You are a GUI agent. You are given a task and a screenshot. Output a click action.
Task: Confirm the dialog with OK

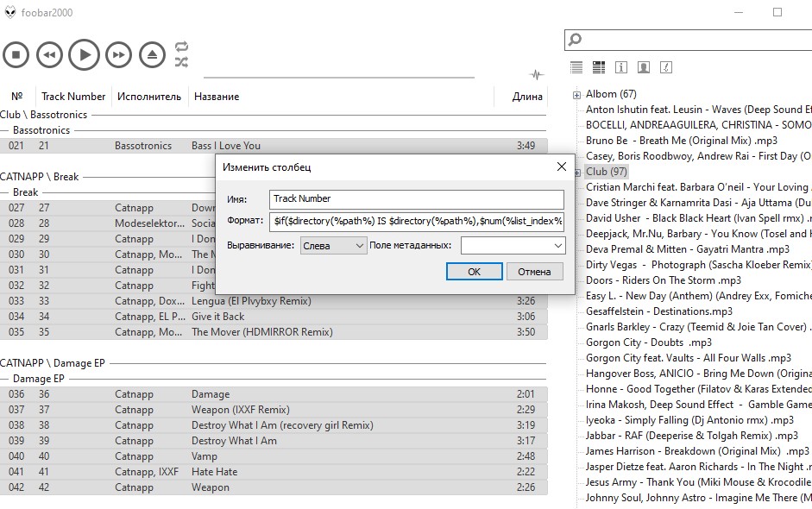(x=474, y=272)
